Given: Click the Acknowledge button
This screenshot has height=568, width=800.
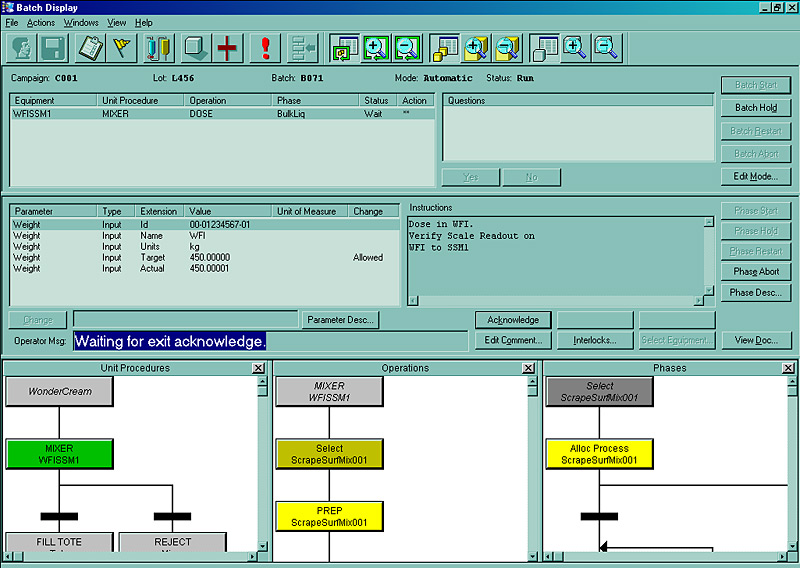Looking at the screenshot, I should point(513,320).
